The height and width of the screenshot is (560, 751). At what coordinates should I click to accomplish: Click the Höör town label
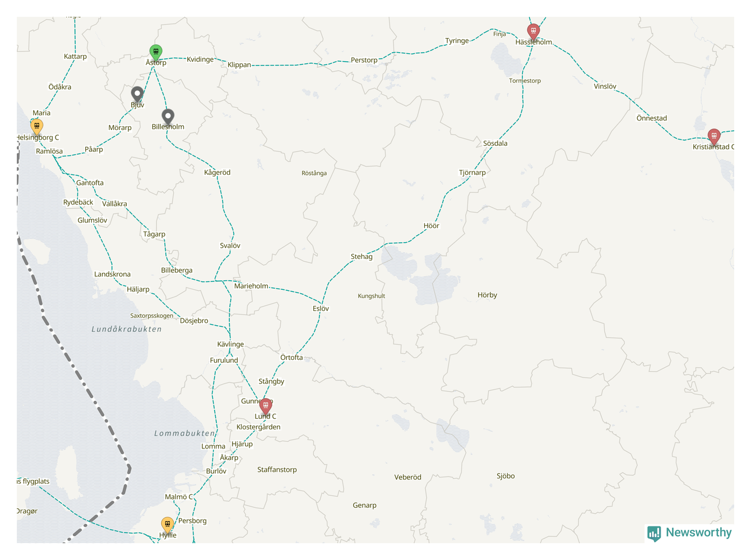(432, 226)
